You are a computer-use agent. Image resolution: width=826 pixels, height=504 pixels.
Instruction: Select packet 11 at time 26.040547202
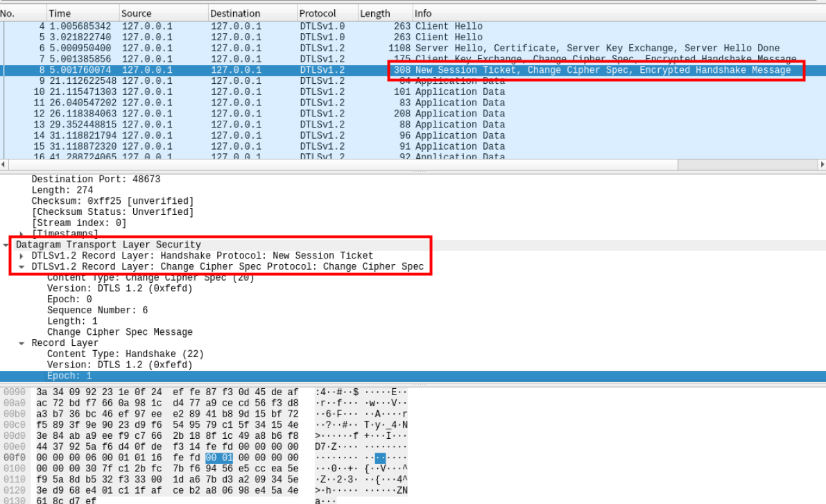pos(413,103)
